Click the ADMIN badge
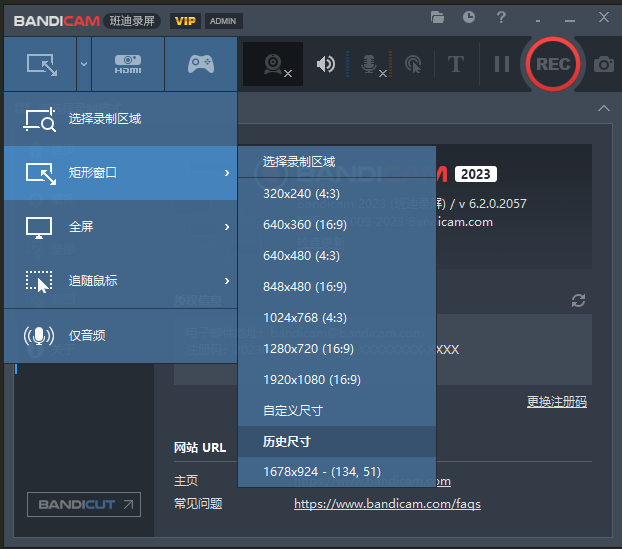Image resolution: width=622 pixels, height=549 pixels. [223, 21]
